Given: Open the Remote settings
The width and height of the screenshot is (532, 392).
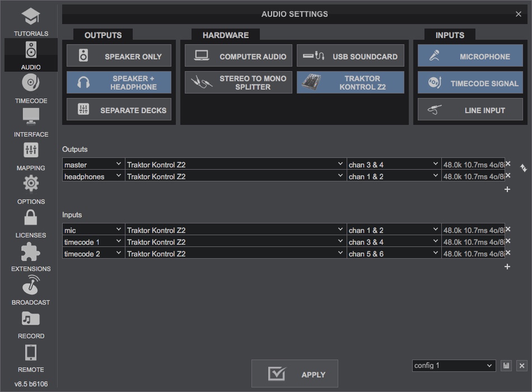Looking at the screenshot, I should pyautogui.click(x=31, y=357).
